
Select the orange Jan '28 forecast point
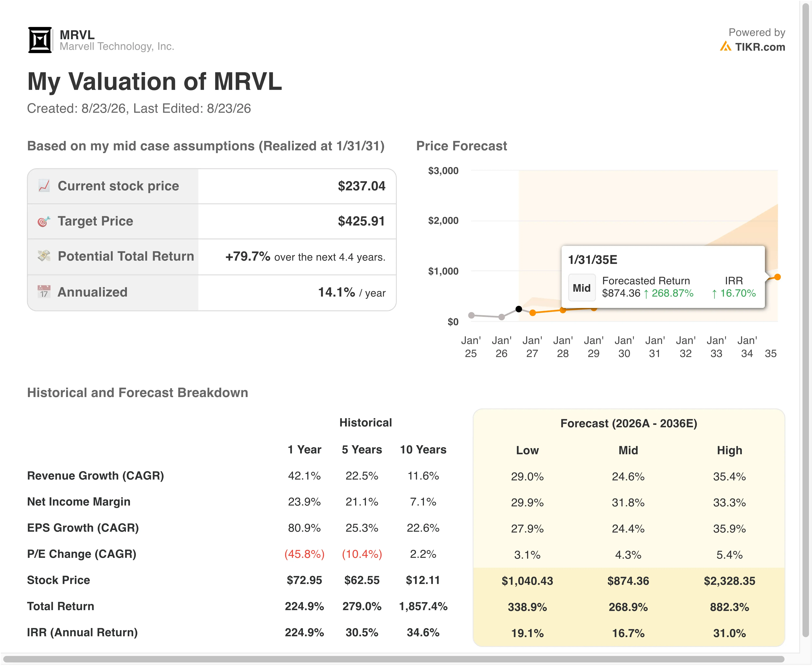[x=563, y=310]
